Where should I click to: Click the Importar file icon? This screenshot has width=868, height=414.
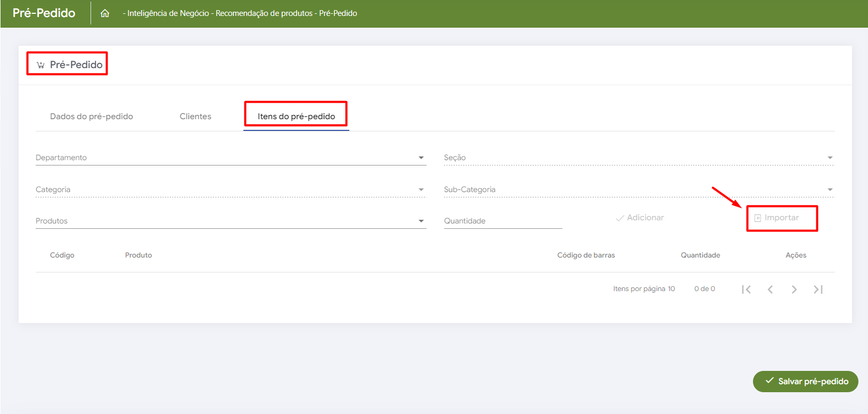coord(757,218)
